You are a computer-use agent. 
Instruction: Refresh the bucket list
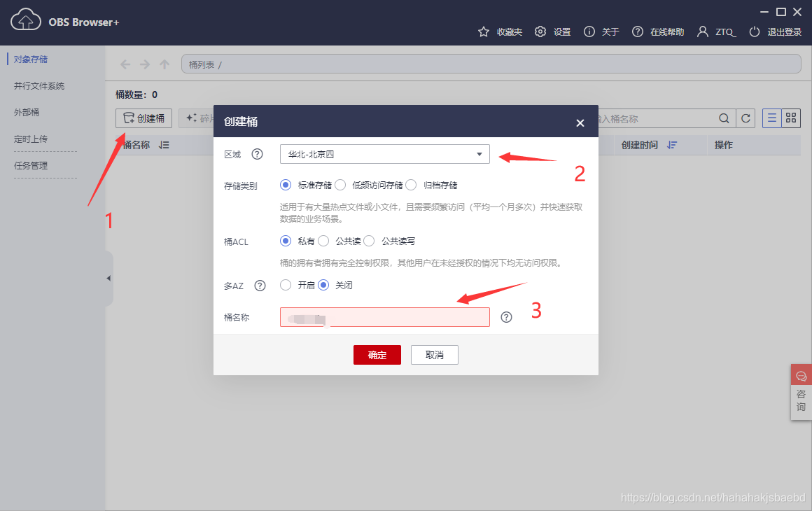pos(745,118)
